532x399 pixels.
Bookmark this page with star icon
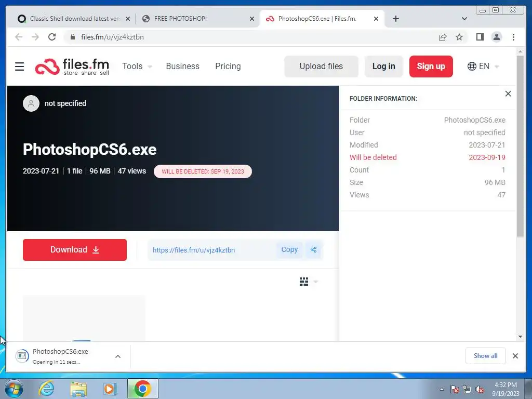pos(459,37)
